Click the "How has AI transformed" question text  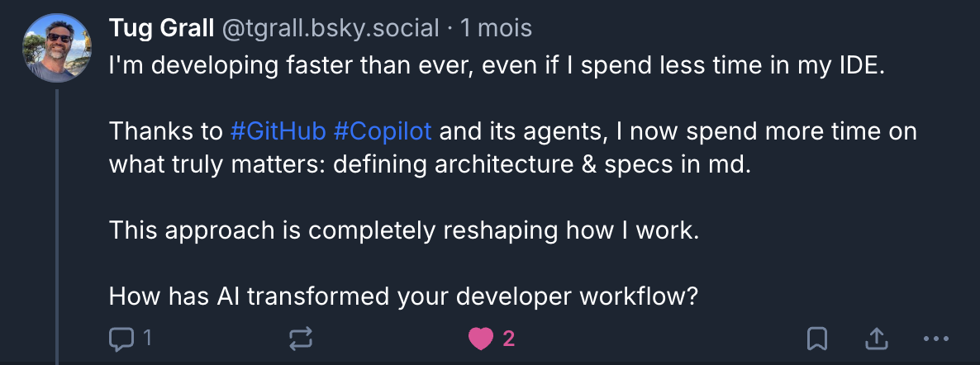click(x=403, y=295)
